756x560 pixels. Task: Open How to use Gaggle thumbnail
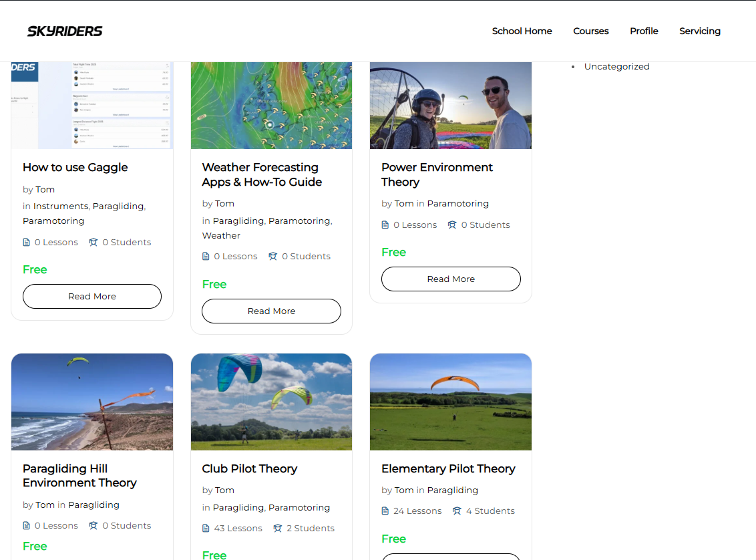click(x=92, y=105)
